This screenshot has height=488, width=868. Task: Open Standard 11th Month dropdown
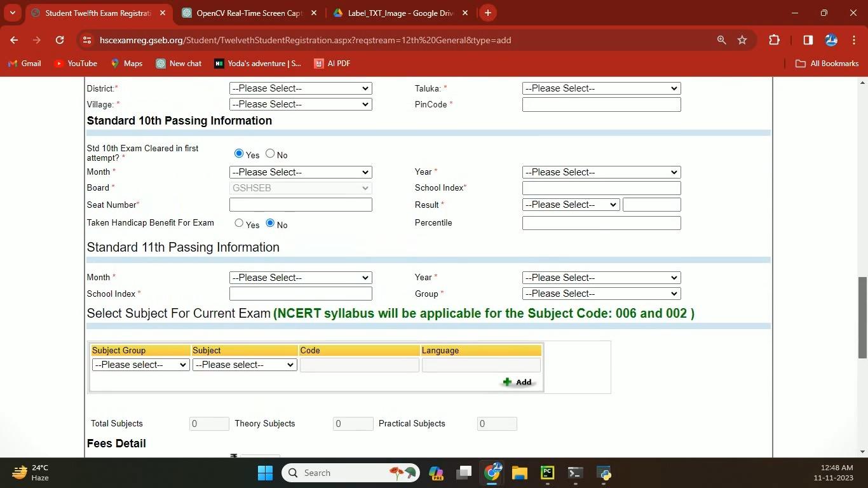pos(301,278)
